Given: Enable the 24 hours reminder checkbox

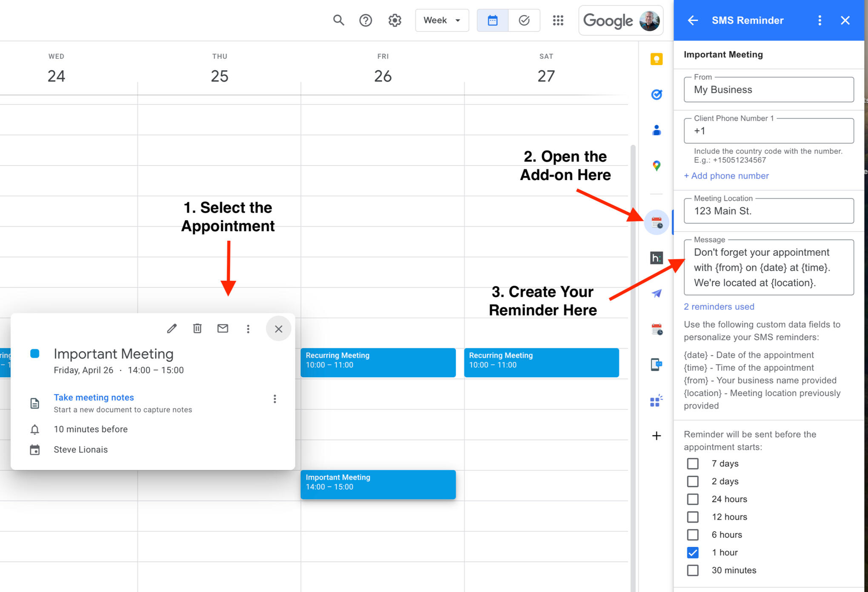Looking at the screenshot, I should (692, 499).
